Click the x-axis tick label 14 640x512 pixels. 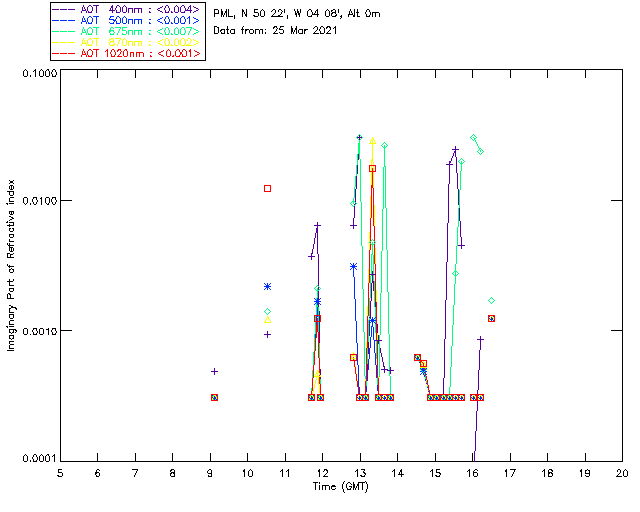(x=398, y=473)
